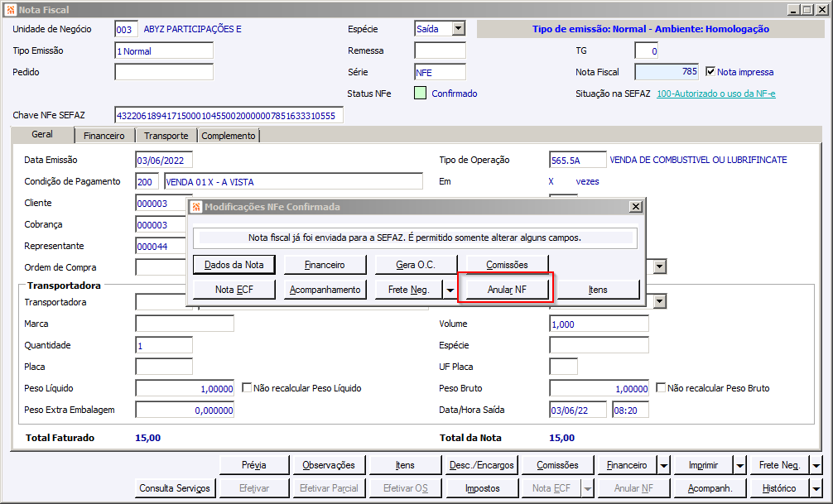Click the Peso Extra Embalagem field

coord(185,410)
